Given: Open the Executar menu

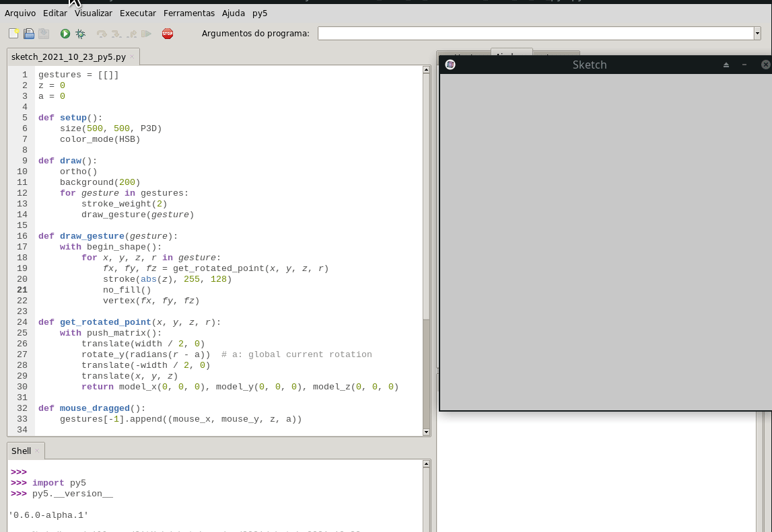Looking at the screenshot, I should (x=138, y=13).
